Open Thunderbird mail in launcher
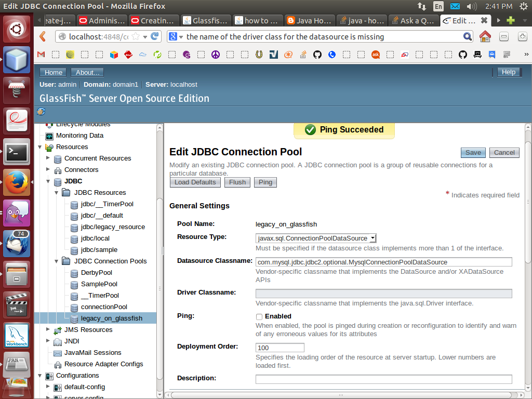The image size is (532, 399). tap(17, 244)
